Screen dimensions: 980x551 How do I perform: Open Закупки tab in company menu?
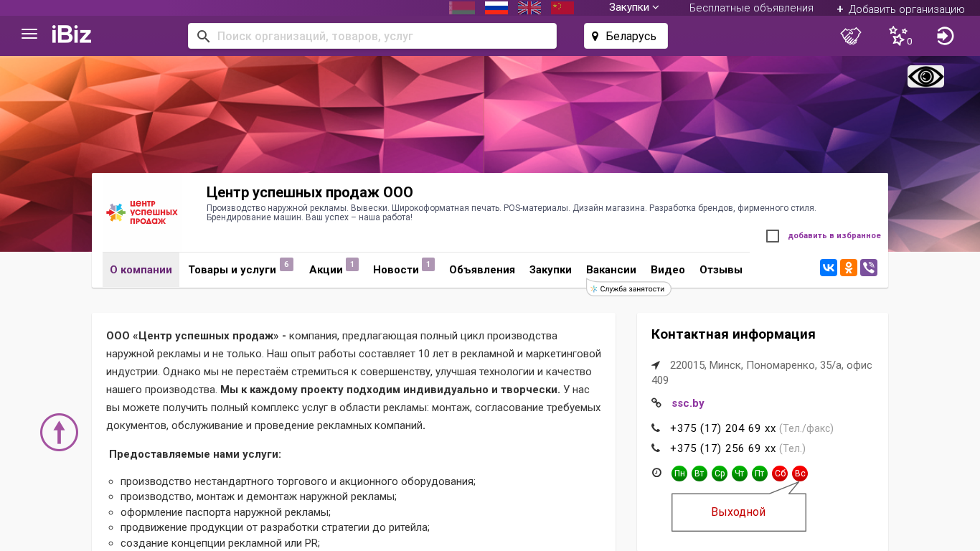click(550, 270)
